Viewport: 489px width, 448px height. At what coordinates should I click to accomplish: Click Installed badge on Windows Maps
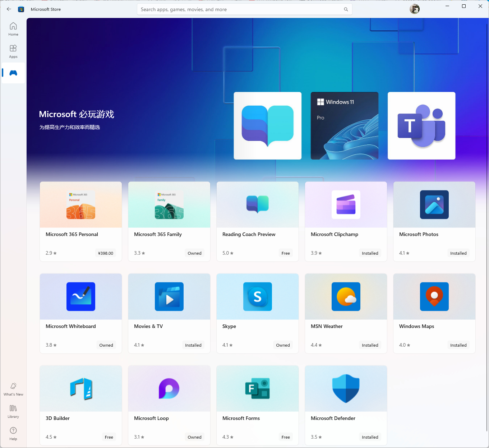pyautogui.click(x=458, y=345)
